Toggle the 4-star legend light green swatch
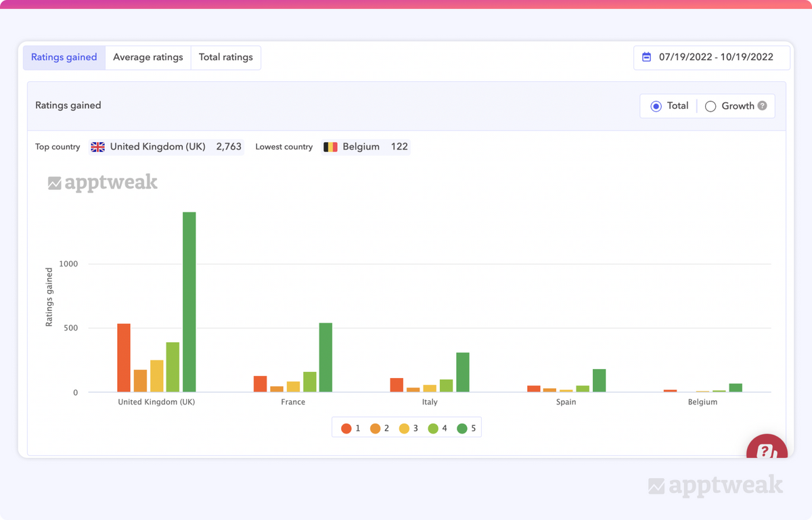 433,428
